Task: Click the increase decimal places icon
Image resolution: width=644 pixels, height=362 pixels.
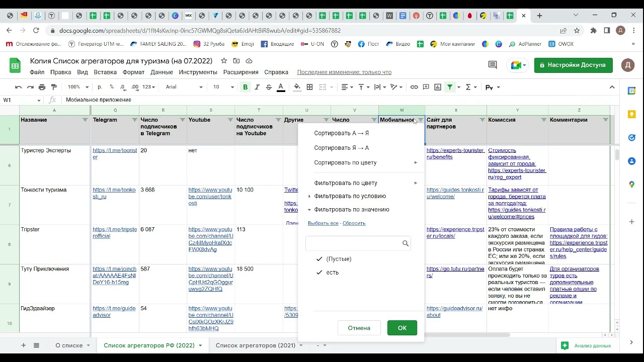Action: pyautogui.click(x=135, y=87)
